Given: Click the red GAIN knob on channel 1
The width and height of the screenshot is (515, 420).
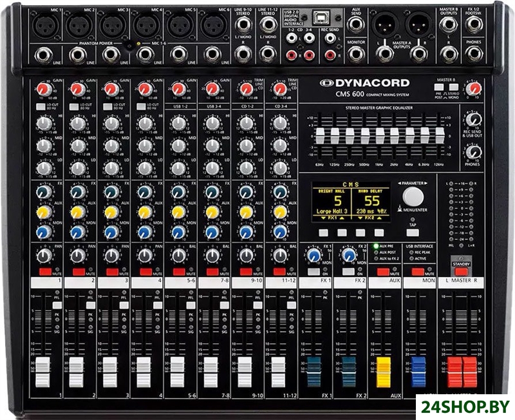Looking at the screenshot, I should [44, 89].
